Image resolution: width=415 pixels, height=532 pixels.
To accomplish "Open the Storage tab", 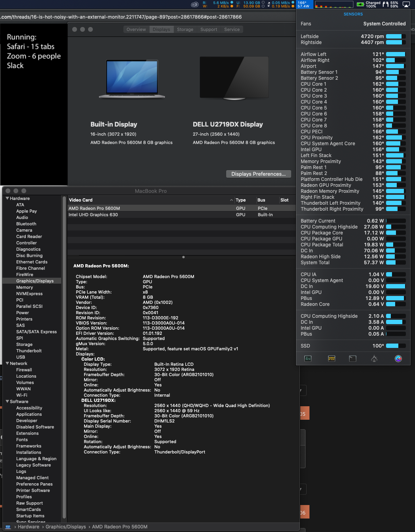I will 185,29.
